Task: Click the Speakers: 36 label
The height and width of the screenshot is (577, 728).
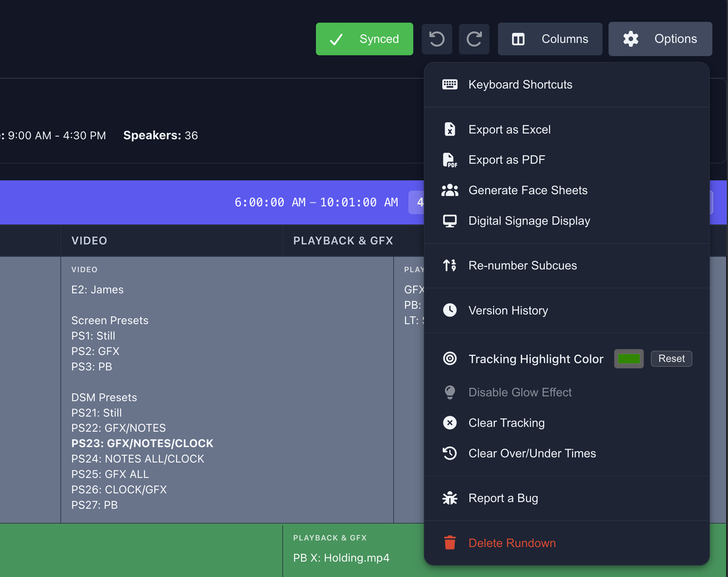Action: [160, 136]
